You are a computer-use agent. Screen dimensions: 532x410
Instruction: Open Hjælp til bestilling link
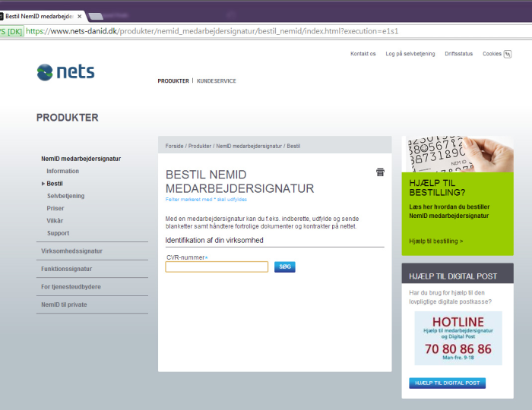pyautogui.click(x=436, y=241)
